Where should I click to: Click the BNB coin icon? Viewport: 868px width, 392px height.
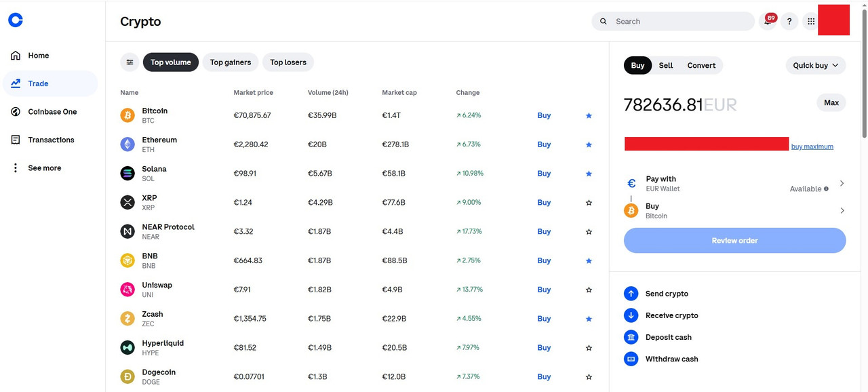(x=127, y=260)
